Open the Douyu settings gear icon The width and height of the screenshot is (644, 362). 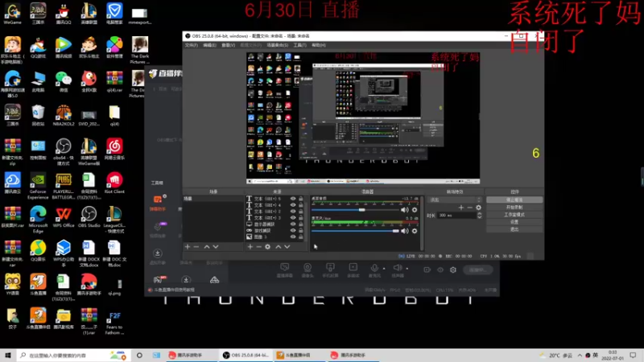[453, 269]
